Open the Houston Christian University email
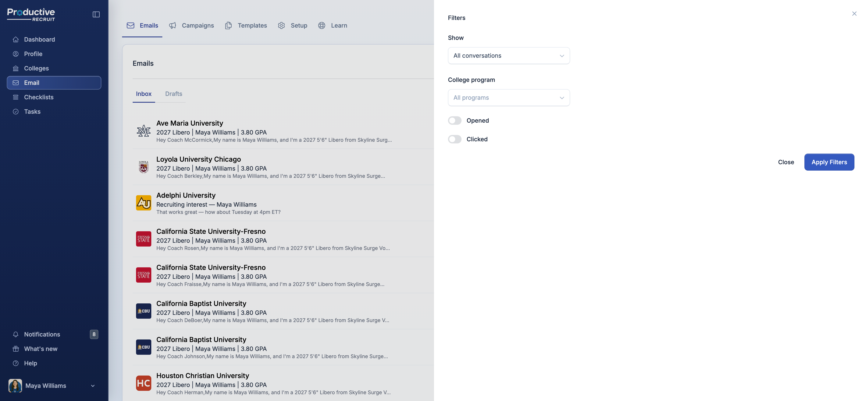The width and height of the screenshot is (868, 401). (x=283, y=383)
